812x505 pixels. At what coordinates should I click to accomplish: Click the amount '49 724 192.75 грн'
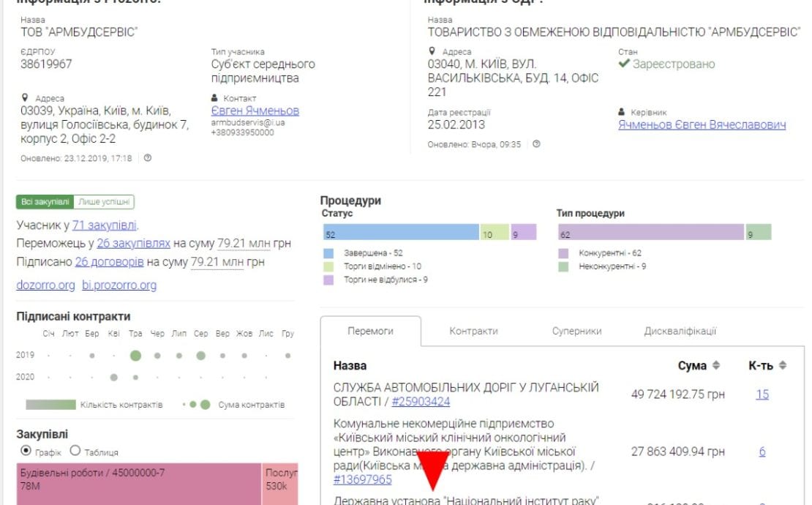[678, 394]
